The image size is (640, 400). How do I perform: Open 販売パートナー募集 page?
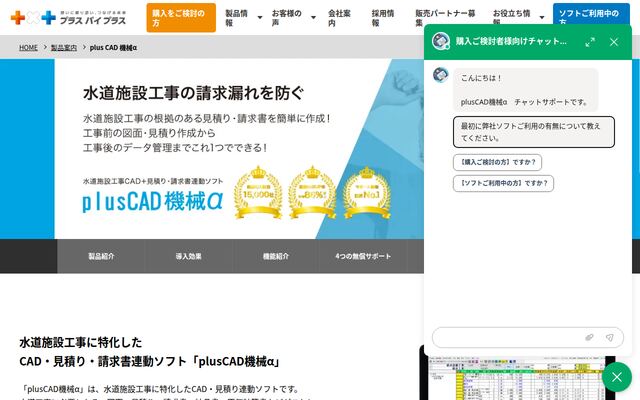[445, 18]
